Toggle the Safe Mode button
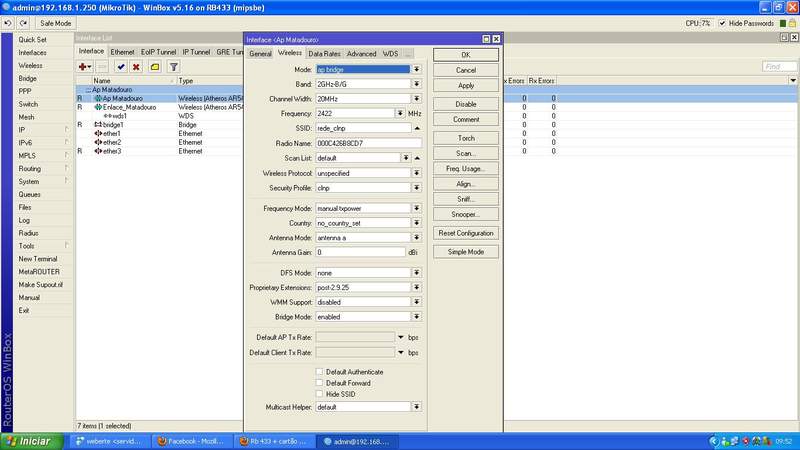The width and height of the screenshot is (800, 450). pyautogui.click(x=56, y=23)
